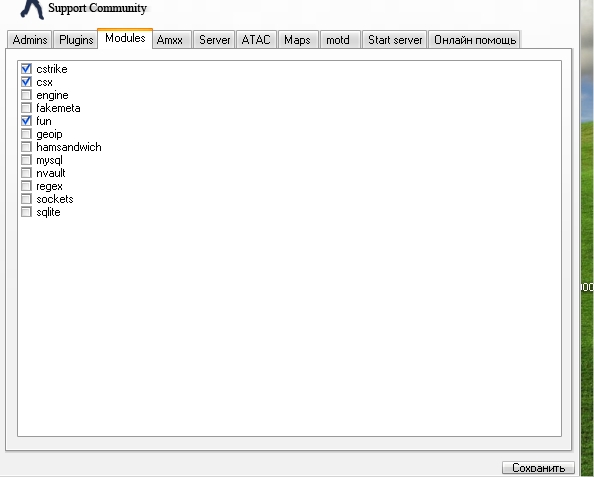Enable the fakemeta module checkbox
Screen dimensions: 594x477
tap(26, 108)
